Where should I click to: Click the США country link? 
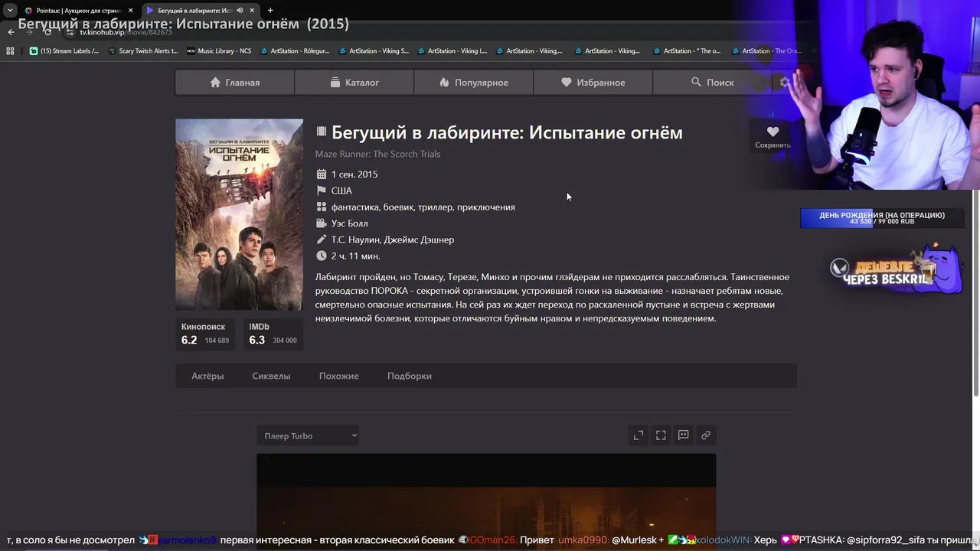(341, 191)
